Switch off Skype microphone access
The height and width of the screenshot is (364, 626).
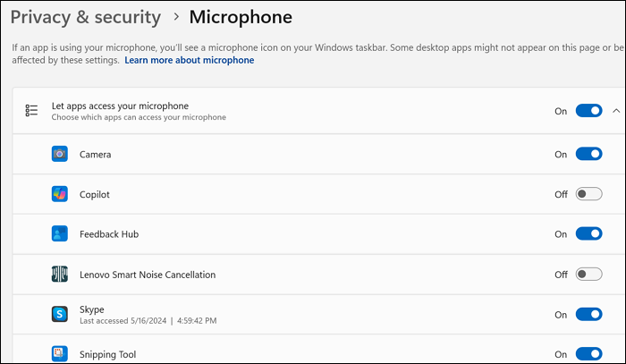[588, 315]
